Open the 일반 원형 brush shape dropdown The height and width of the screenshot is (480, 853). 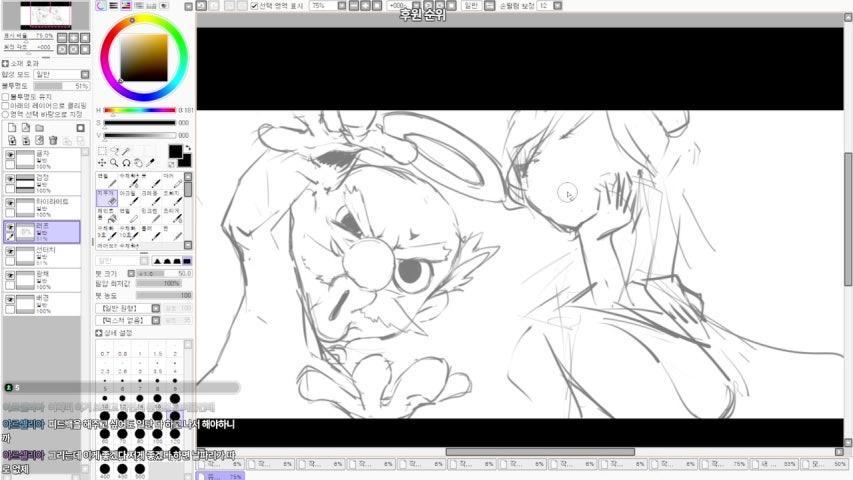pyautogui.click(x=156, y=309)
